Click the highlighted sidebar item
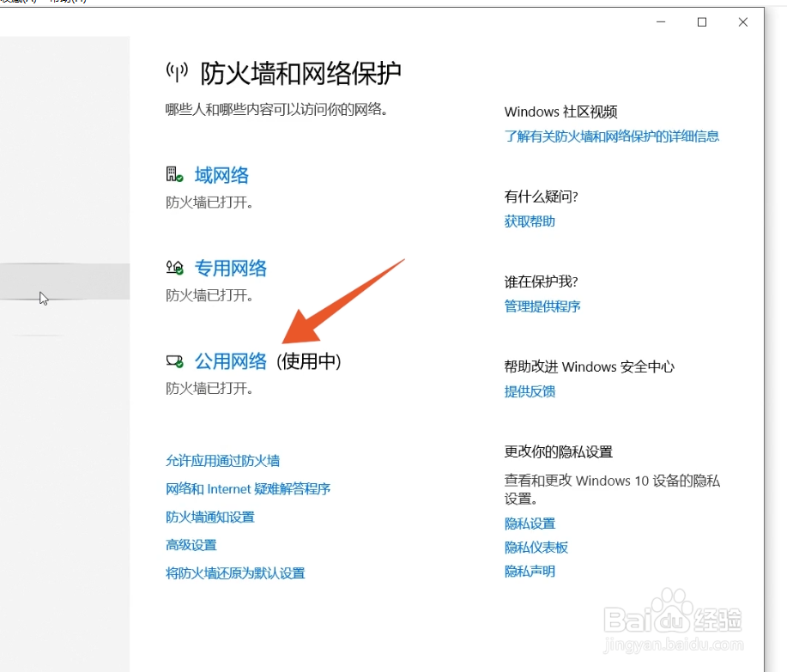The height and width of the screenshot is (672, 787). point(64,282)
